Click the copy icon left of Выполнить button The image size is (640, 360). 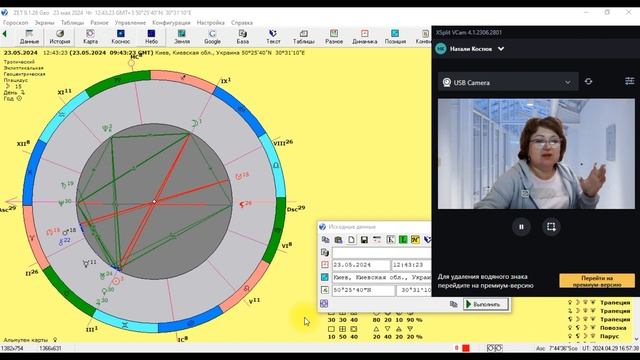point(453,304)
